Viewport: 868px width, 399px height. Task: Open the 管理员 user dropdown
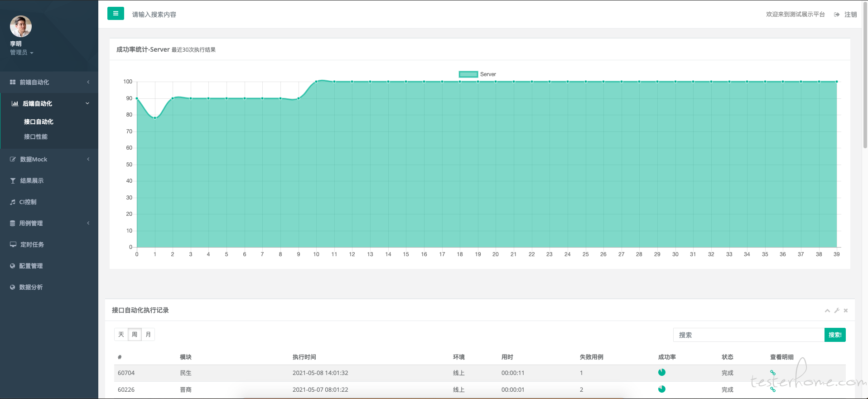click(22, 53)
